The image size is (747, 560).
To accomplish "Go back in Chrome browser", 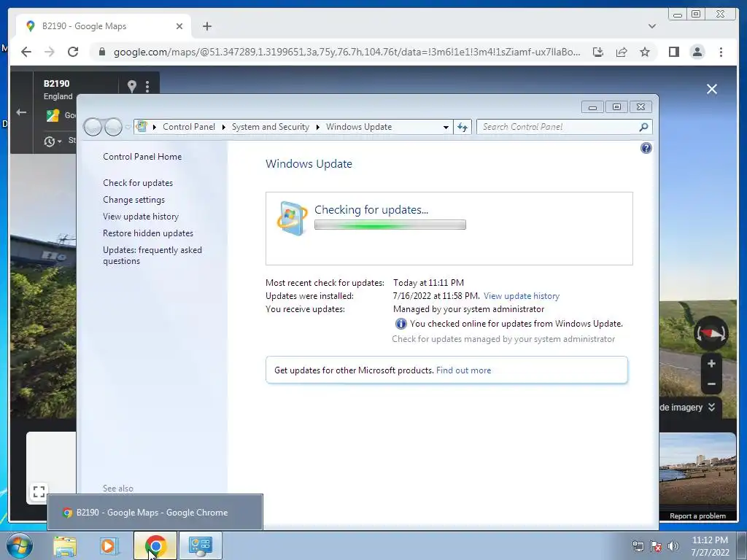I will [x=26, y=52].
